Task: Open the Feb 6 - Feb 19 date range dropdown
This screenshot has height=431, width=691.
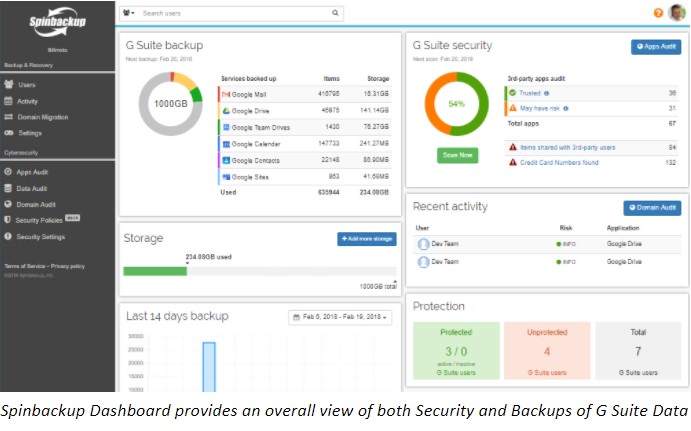Action: coord(340,317)
